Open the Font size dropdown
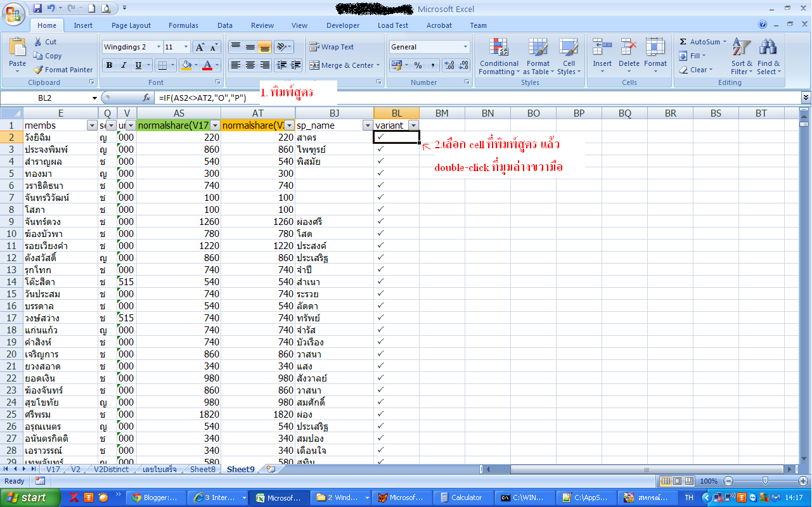 click(x=186, y=47)
